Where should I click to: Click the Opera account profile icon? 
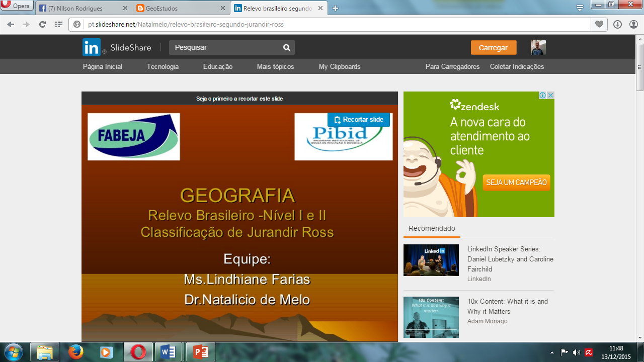pyautogui.click(x=633, y=24)
